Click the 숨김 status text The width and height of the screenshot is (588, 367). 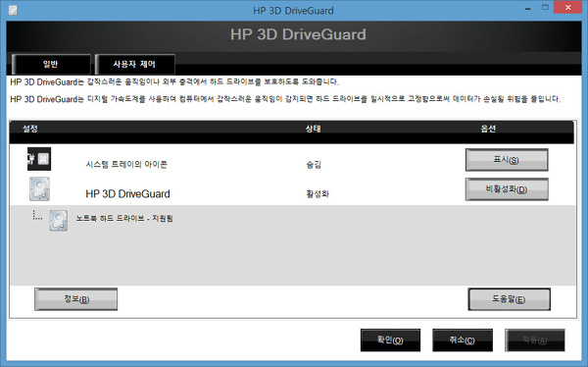point(314,165)
